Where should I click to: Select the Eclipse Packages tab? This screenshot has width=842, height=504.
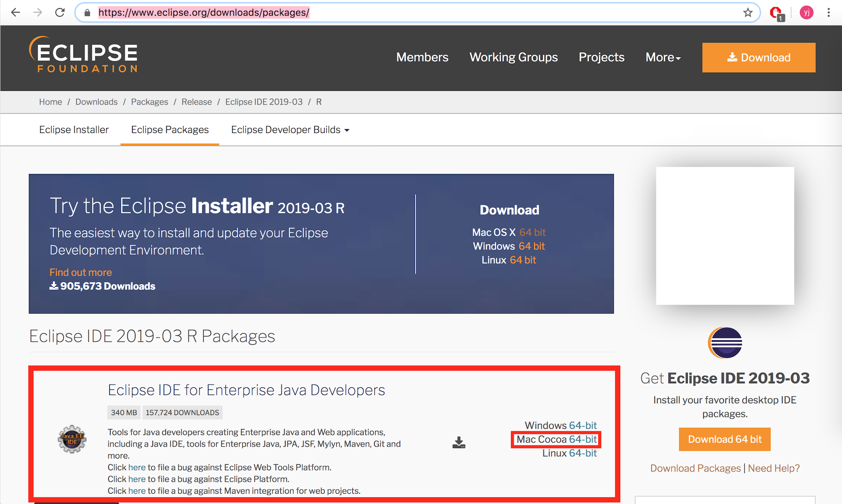pyautogui.click(x=170, y=130)
